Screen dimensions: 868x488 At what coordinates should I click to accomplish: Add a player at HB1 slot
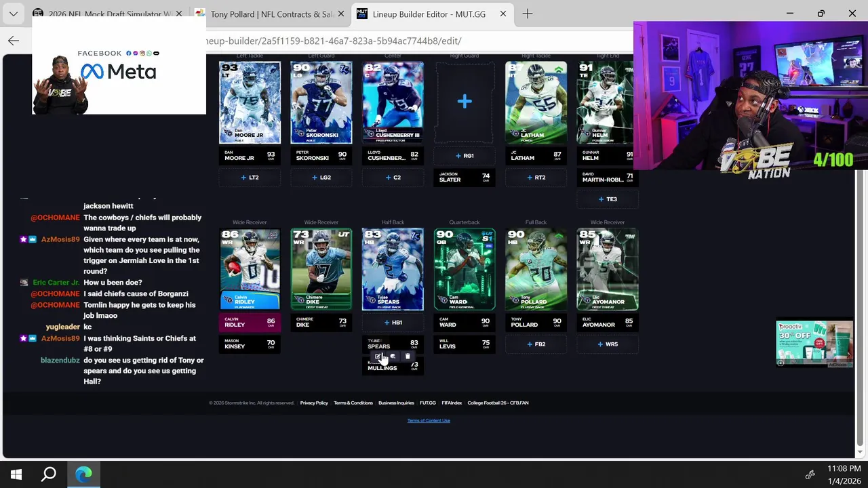coord(393,323)
